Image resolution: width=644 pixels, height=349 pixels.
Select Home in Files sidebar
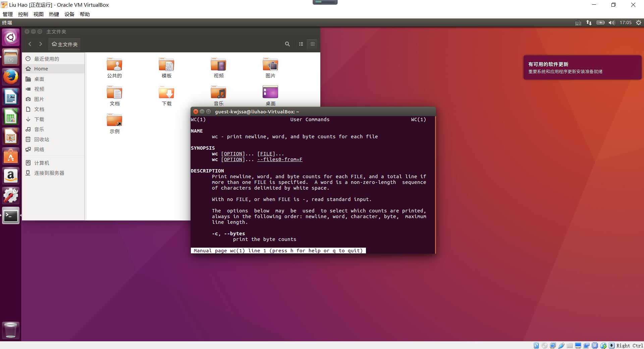click(53, 69)
